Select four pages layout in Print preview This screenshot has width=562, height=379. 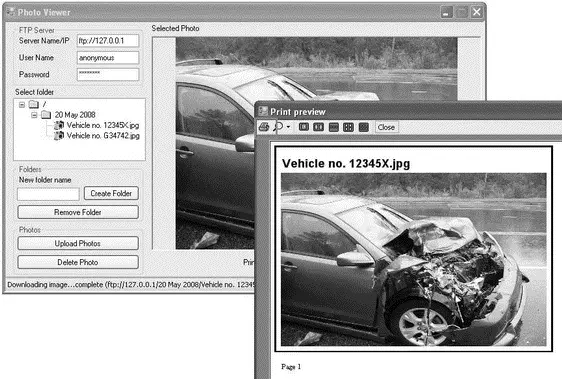point(348,127)
